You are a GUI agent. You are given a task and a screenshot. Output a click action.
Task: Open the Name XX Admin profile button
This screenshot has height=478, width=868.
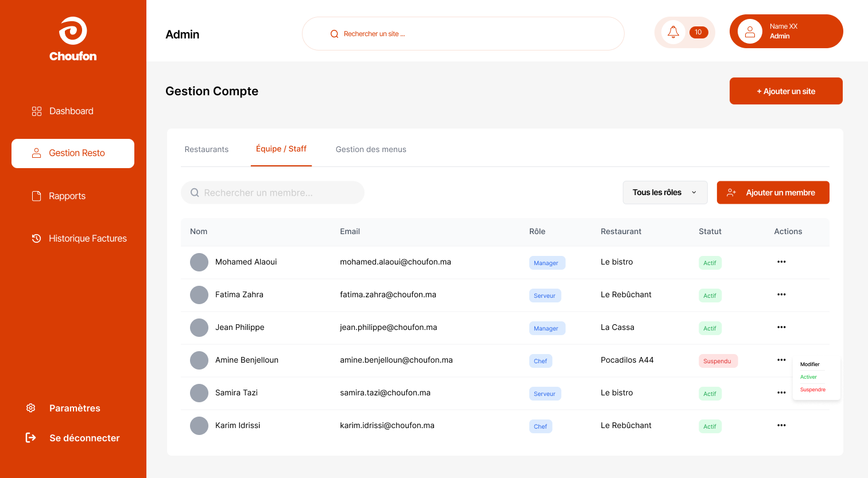click(786, 32)
